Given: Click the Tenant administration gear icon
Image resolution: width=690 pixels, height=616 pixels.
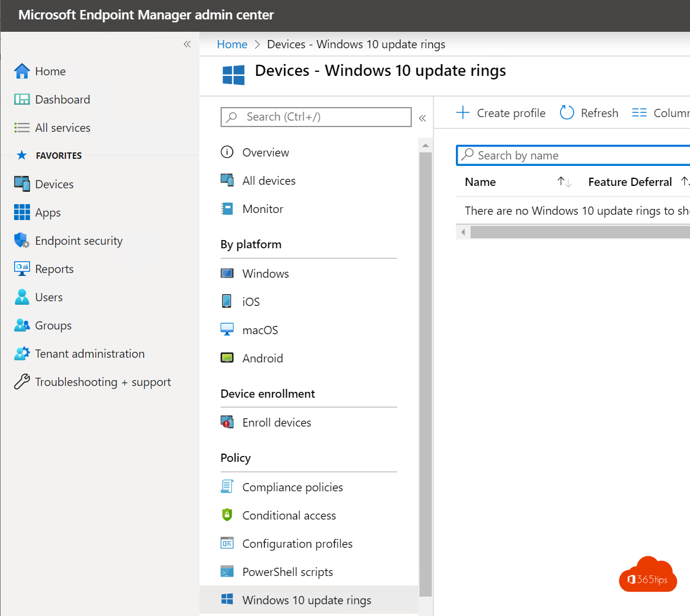Looking at the screenshot, I should click(x=22, y=354).
